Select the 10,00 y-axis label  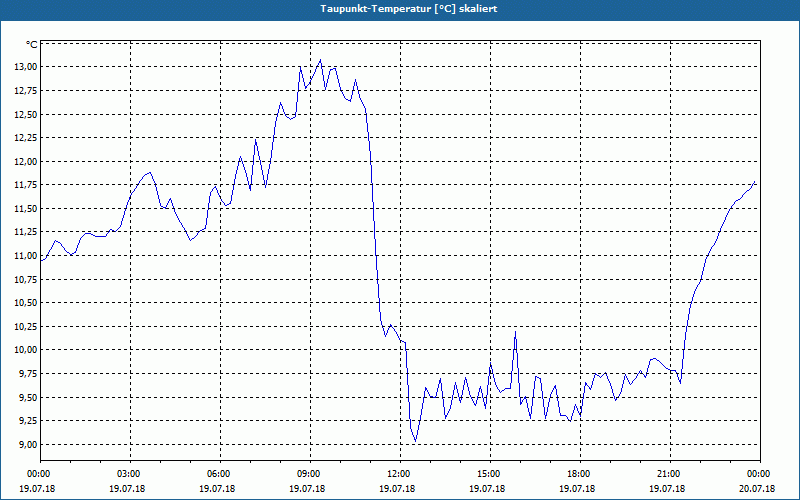tap(26, 350)
